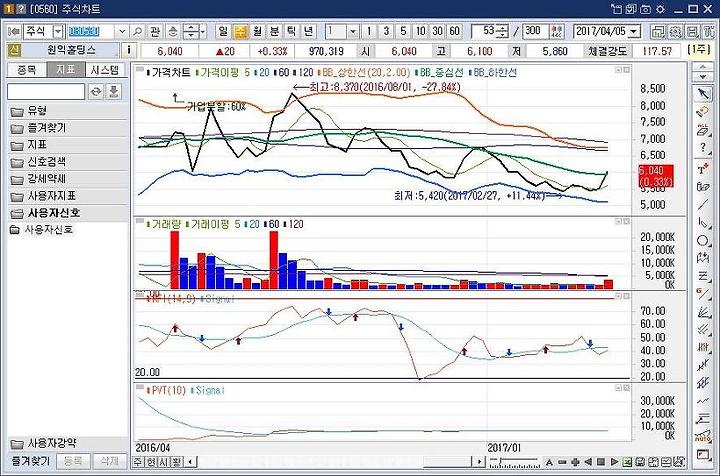Open the stock code history dropdown
720x476 pixels.
[x=122, y=31]
